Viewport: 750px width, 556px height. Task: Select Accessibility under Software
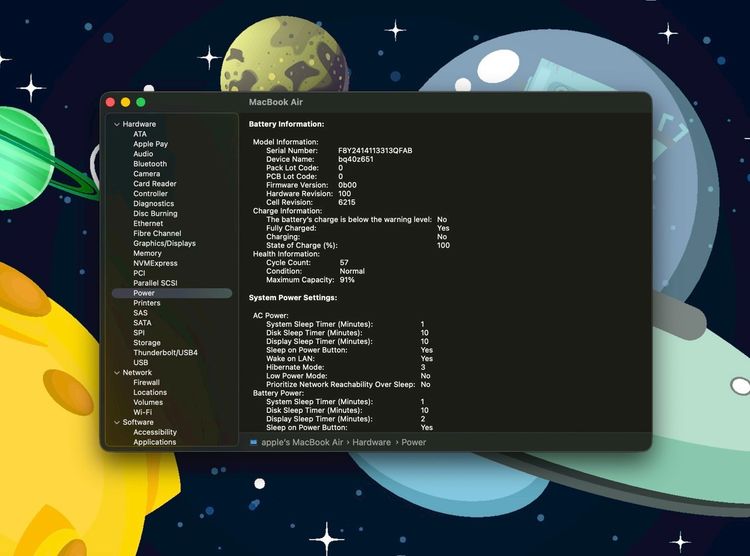[x=154, y=432]
